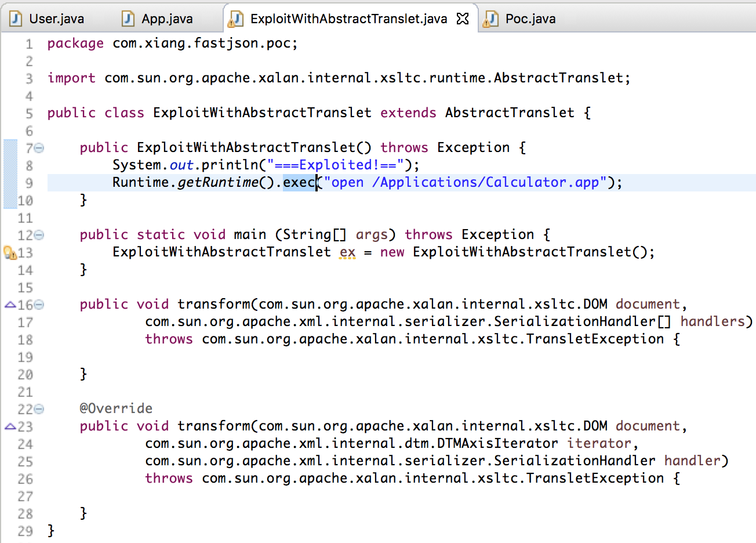This screenshot has height=543, width=756.
Task: Collapse the @Override fold at line 22
Action: click(39, 409)
